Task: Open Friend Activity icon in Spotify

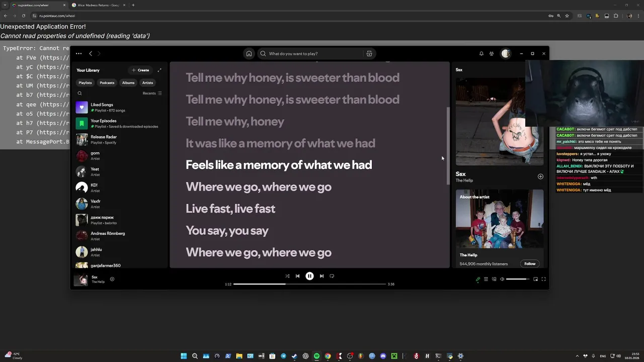Action: (x=492, y=54)
